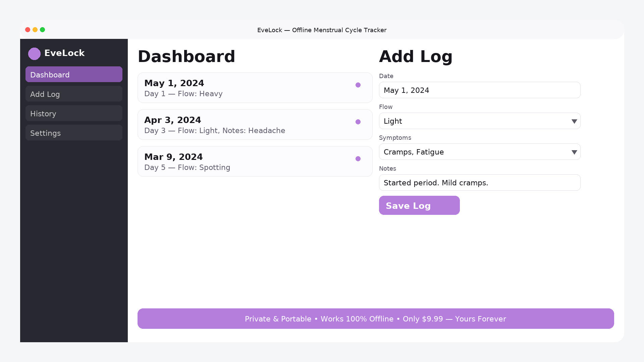
Task: Click into the Notes text field
Action: [480, 183]
